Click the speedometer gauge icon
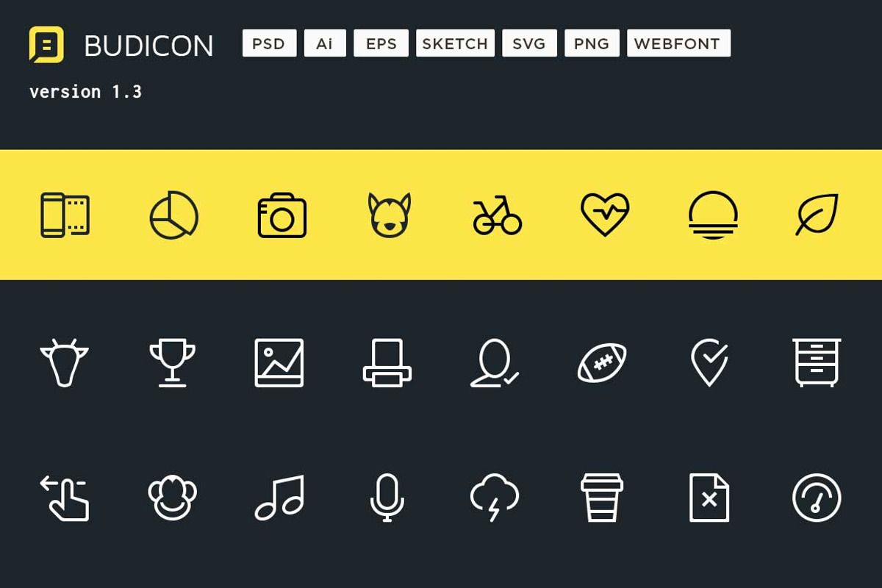 click(817, 498)
